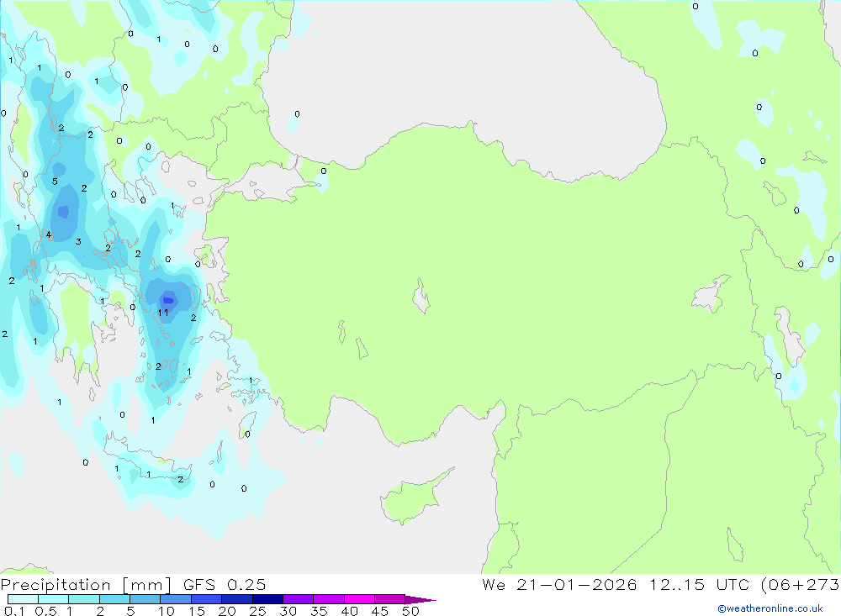Click the legend value '35'
This screenshot has width=841, height=616.
tap(319, 611)
